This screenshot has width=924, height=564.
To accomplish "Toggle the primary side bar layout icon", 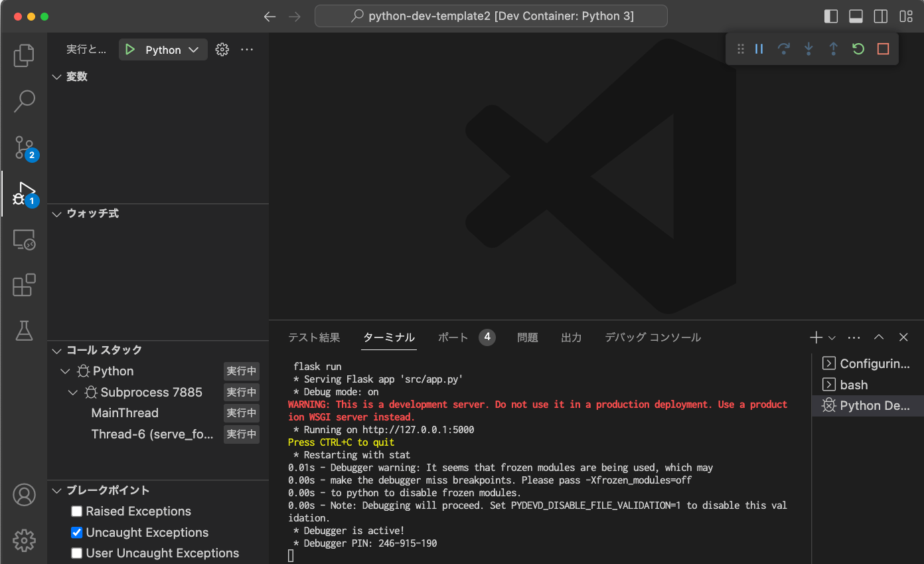I will 831,17.
